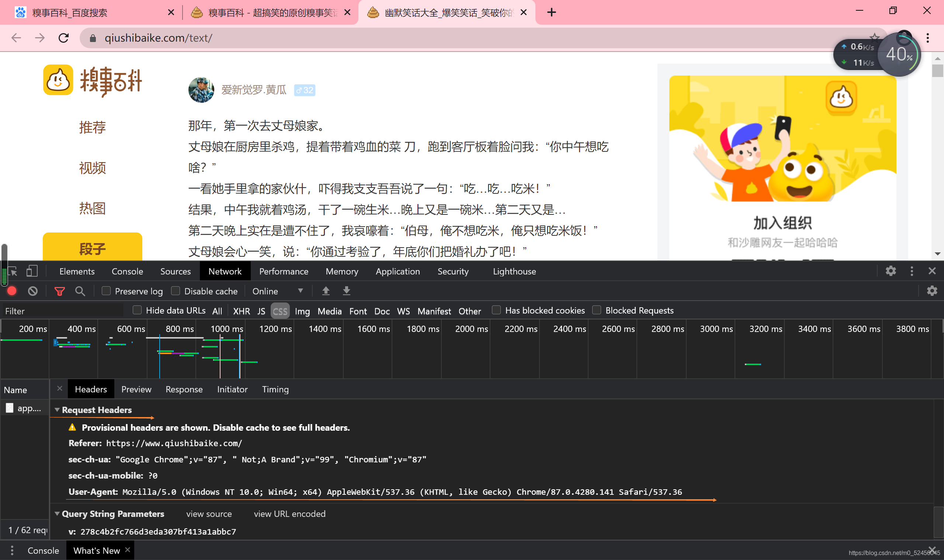Image resolution: width=944 pixels, height=560 pixels.
Task: Switch to the Elements panel
Action: coord(77,271)
